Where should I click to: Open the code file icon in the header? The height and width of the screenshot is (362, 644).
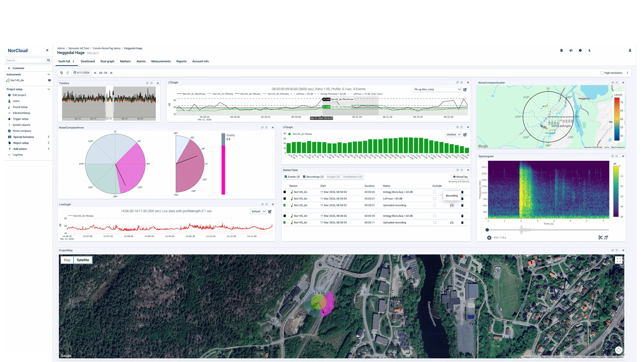[x=561, y=50]
